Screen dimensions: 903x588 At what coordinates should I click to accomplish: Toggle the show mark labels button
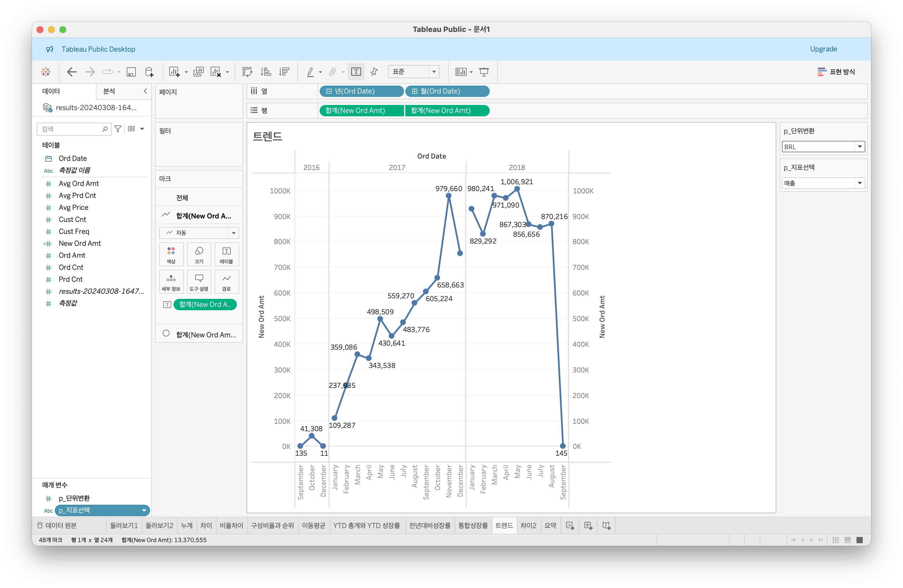356,72
